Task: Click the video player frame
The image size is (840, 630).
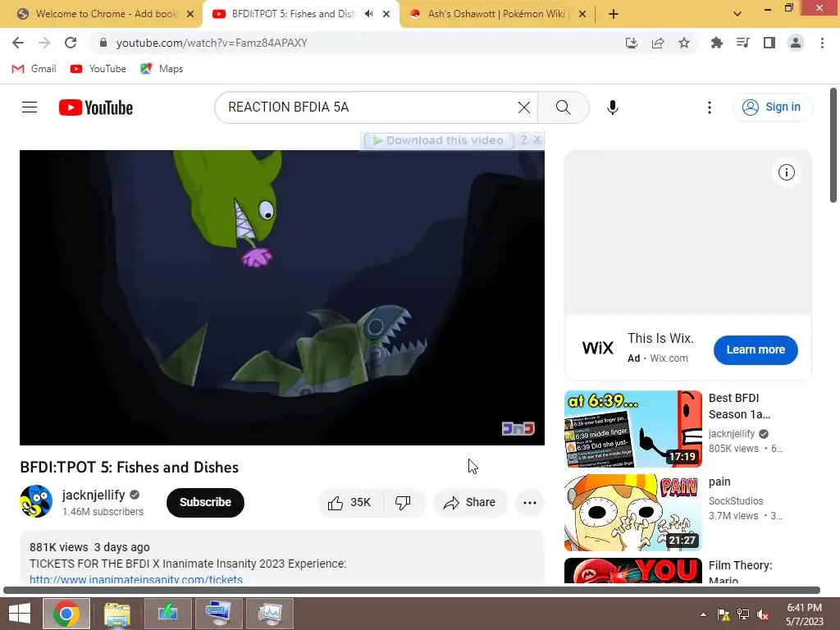Action: coord(282,297)
